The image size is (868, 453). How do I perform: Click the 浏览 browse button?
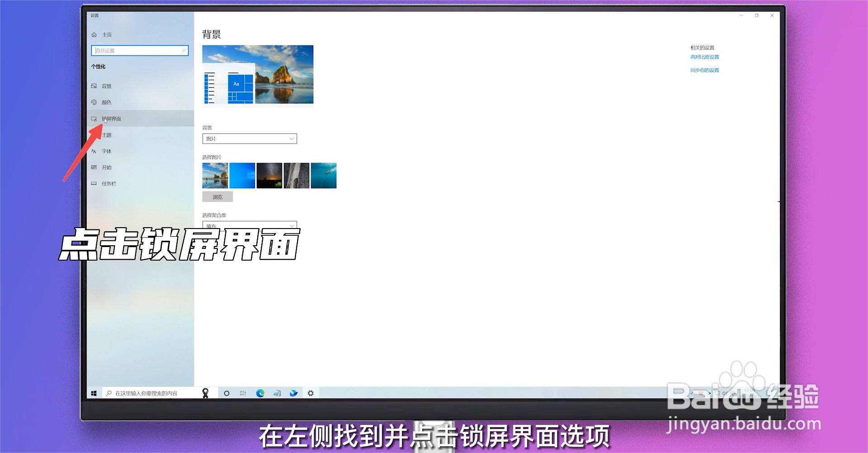(217, 197)
